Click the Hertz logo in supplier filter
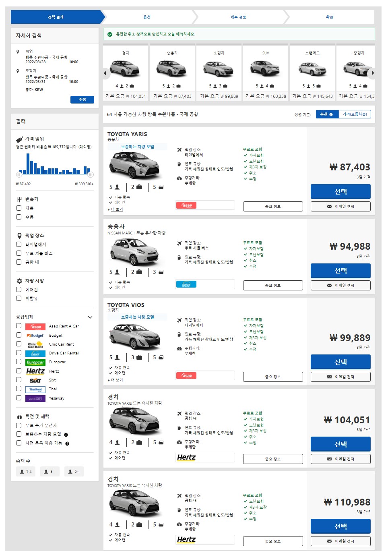Viewport: 392px width, 551px height. 35,371
